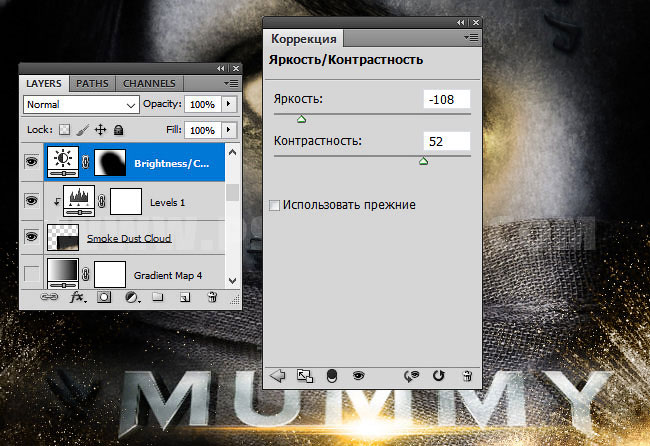Clip adjustment to layer icon
This screenshot has height=446, width=650.
coord(332,376)
